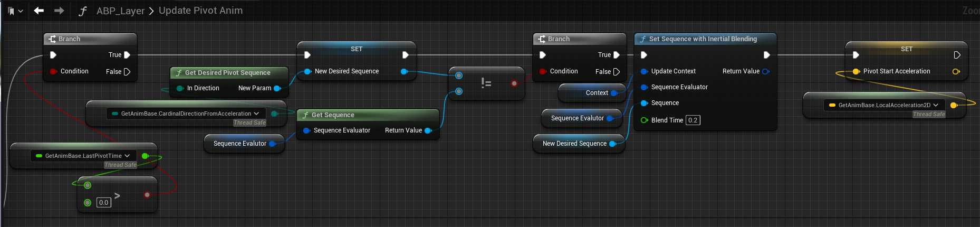Click the Pivot Start Acceleration input pin
The height and width of the screenshot is (227, 980).
coord(856,71)
